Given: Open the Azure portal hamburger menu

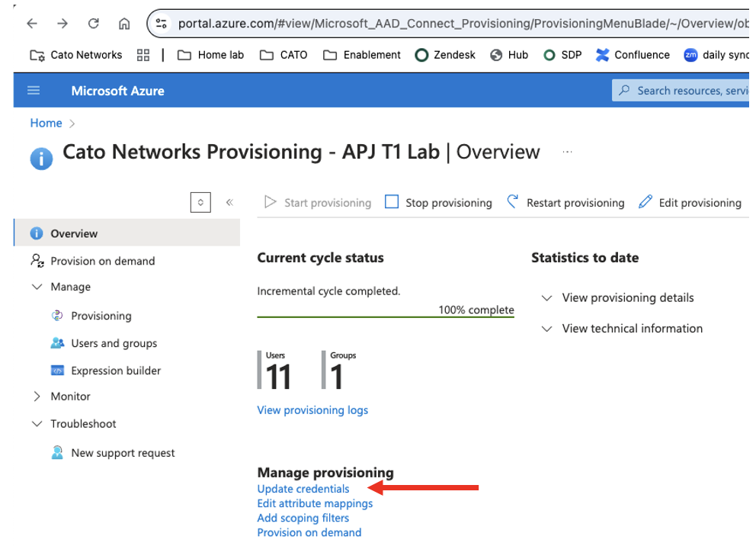Looking at the screenshot, I should coord(34,90).
